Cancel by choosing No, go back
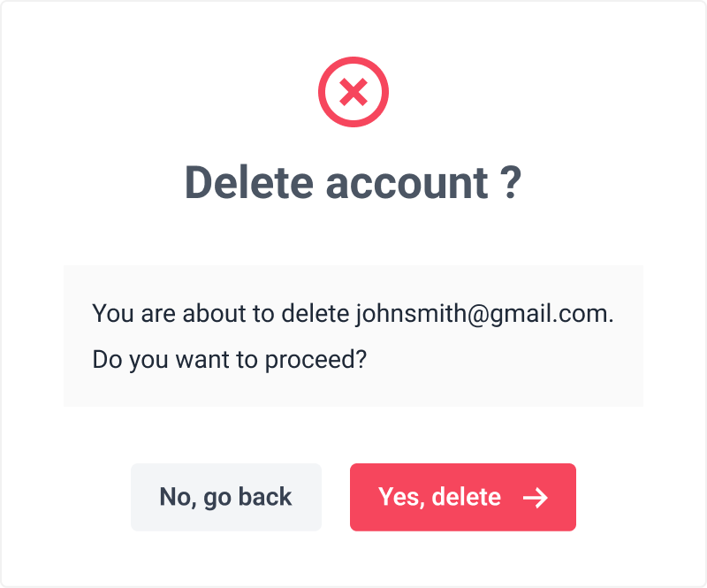 (226, 497)
